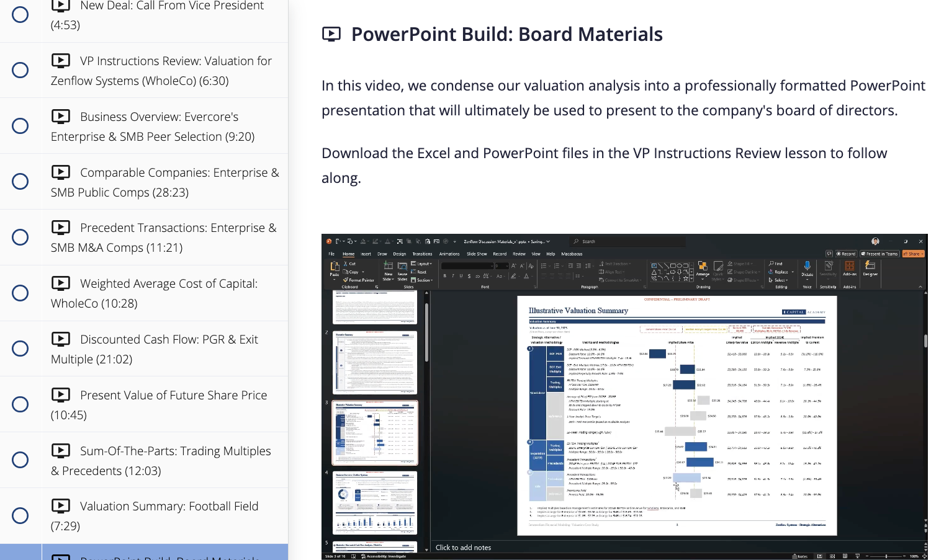
Task: Open the Section dropdown in Slides group
Action: point(421,280)
